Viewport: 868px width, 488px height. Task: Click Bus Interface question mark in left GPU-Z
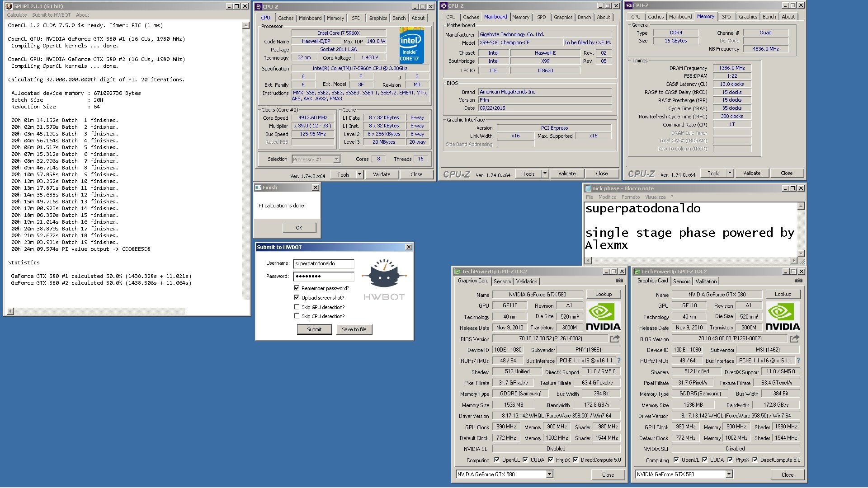(619, 361)
